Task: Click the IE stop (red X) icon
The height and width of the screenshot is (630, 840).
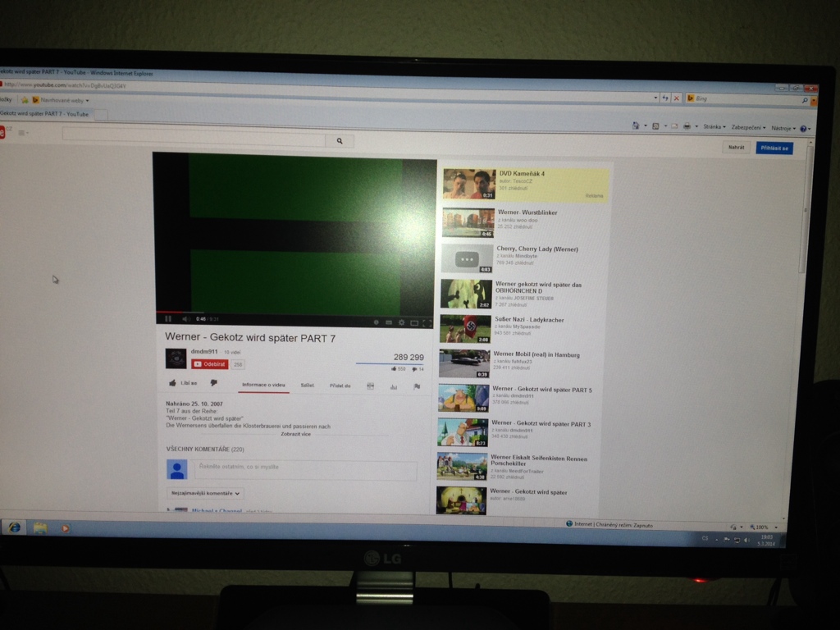Action: (677, 98)
